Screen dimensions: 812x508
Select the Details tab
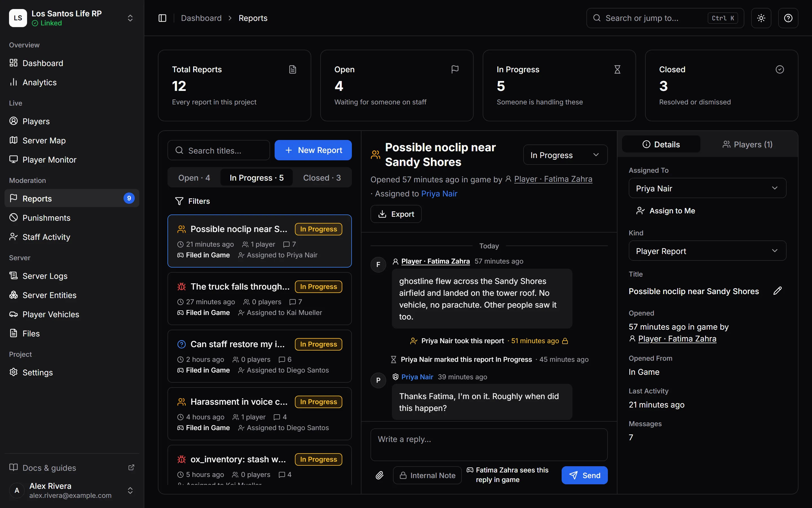[661, 144]
